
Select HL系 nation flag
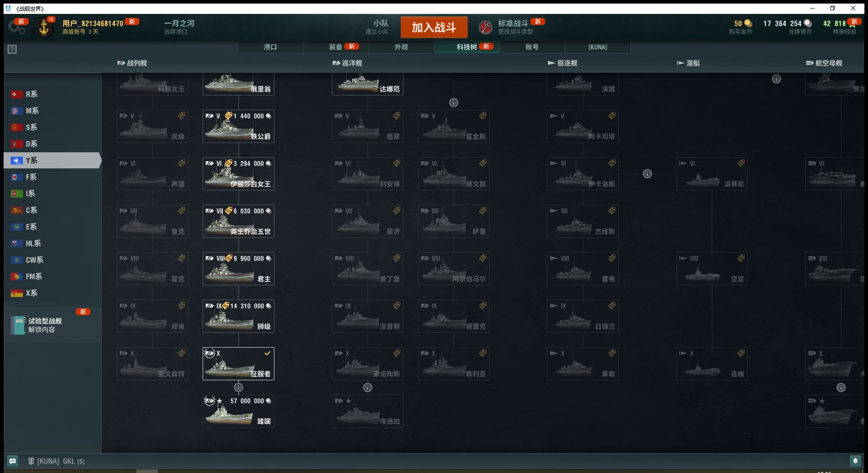(x=17, y=243)
